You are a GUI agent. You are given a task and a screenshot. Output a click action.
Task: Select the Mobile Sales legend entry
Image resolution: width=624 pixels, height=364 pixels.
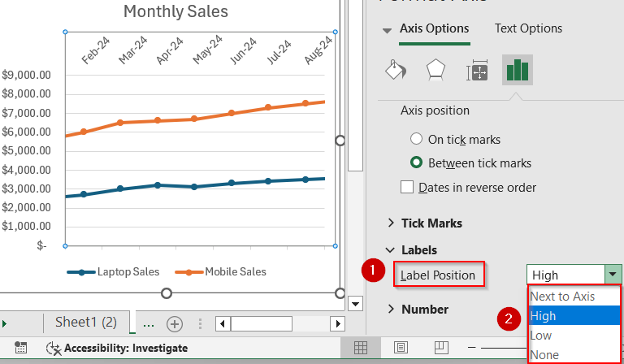(x=220, y=272)
